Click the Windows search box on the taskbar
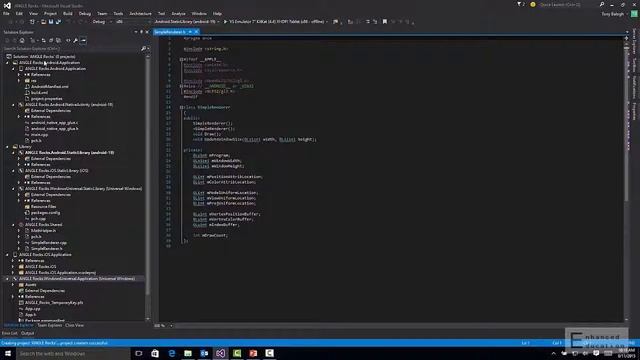Image resolution: width=640 pixels, height=360 pixels. point(73,353)
